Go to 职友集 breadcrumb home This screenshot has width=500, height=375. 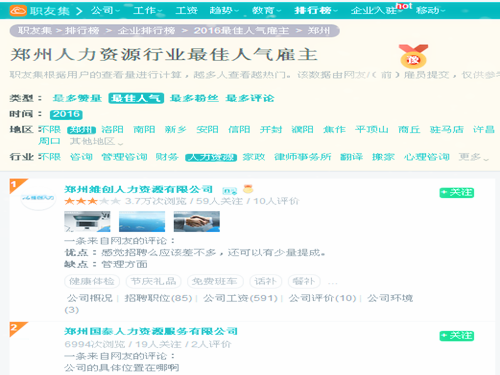tap(35, 31)
